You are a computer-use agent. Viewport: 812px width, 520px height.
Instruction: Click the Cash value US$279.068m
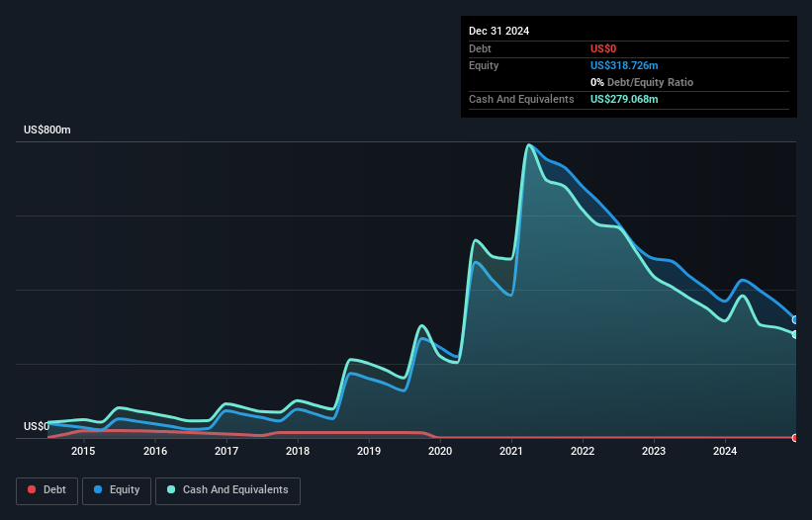coord(624,99)
